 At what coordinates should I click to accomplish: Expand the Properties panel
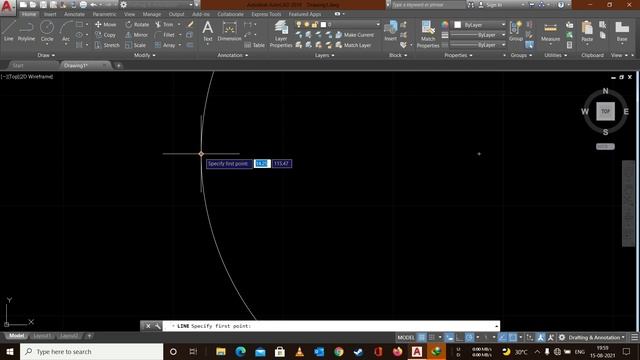pos(458,55)
